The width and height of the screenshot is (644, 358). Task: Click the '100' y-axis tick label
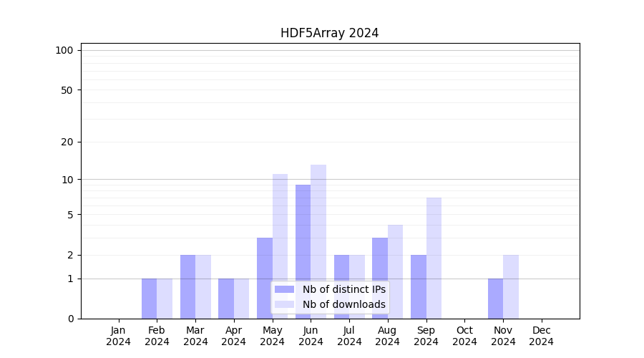tap(64, 50)
